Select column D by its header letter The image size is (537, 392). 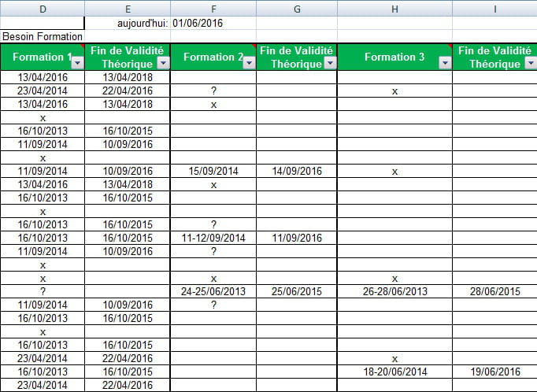point(43,9)
